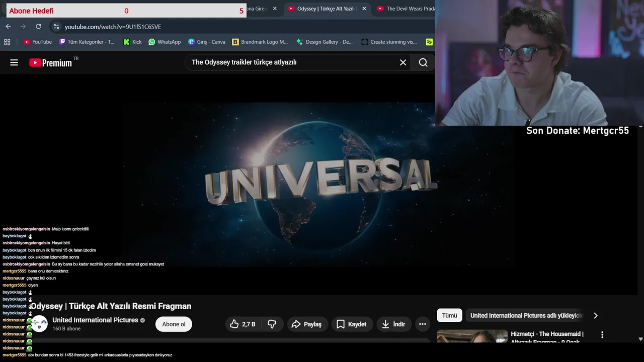
Task: Go forward with the browser forward arrow
Action: [23, 27]
